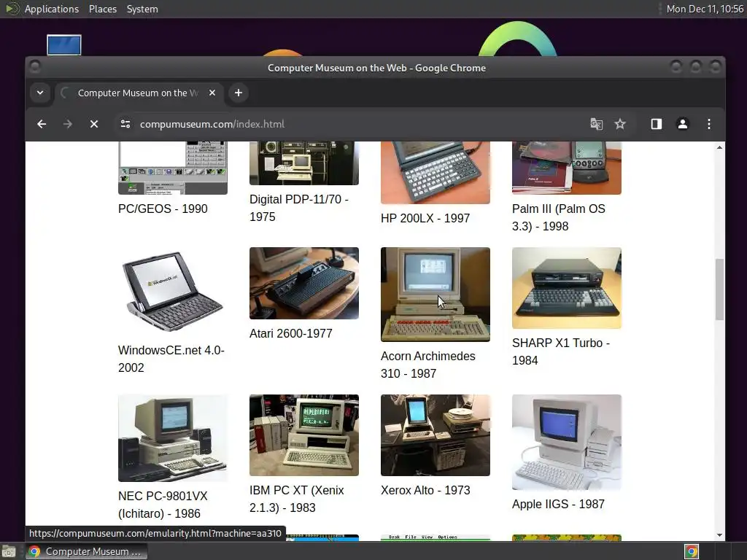
Task: Open the Atari 2600-1977 link
Action: coord(290,334)
